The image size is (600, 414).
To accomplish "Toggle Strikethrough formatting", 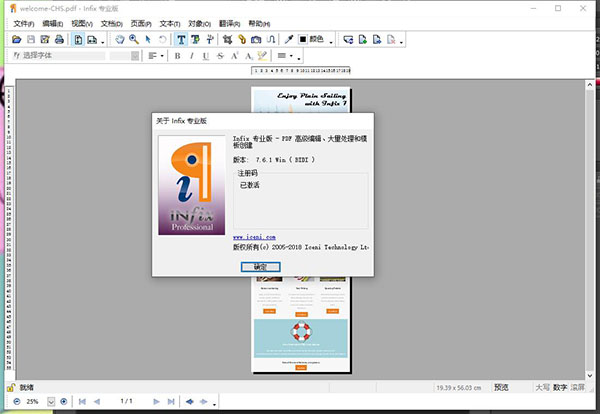I will click(x=220, y=56).
